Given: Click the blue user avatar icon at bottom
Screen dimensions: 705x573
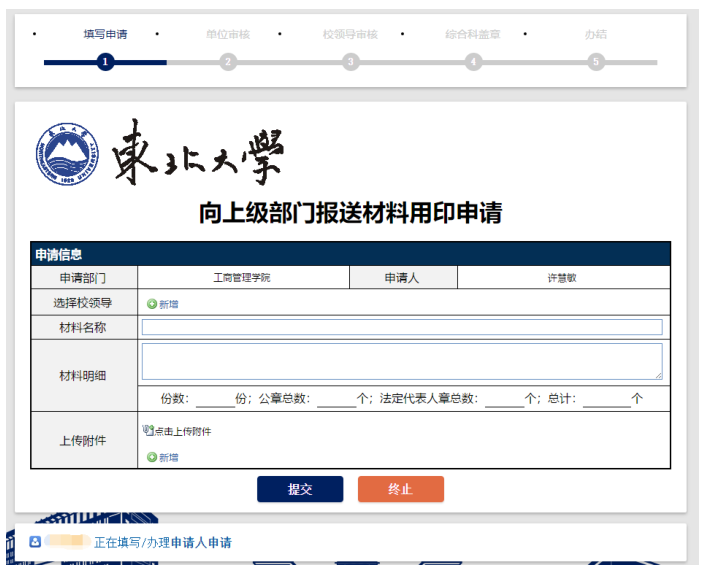Looking at the screenshot, I should [x=35, y=542].
